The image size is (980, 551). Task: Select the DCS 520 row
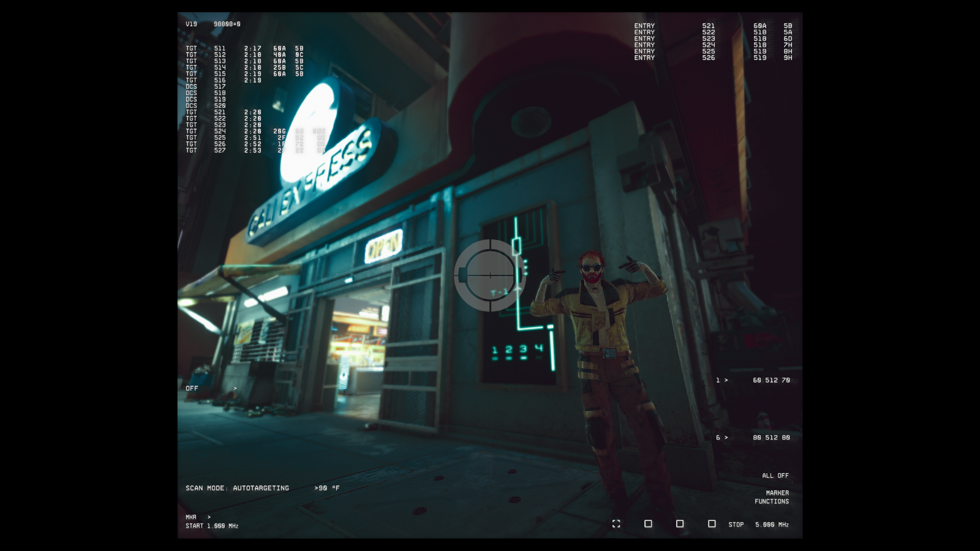click(206, 106)
